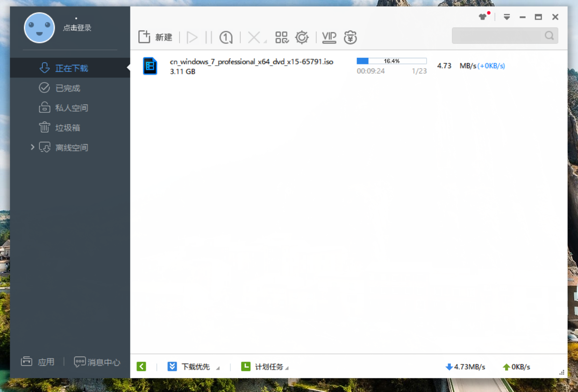Viewport: 578px width, 392px height.
Task: Open the recharge wallet icon
Action: 350,37
